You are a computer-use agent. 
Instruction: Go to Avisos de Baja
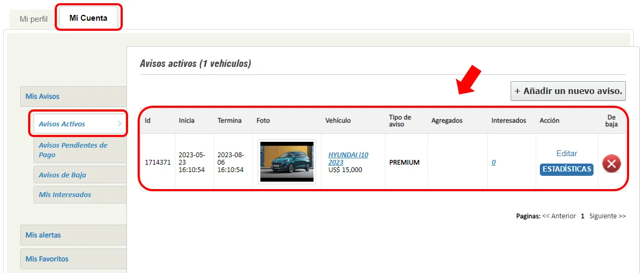[x=62, y=175]
